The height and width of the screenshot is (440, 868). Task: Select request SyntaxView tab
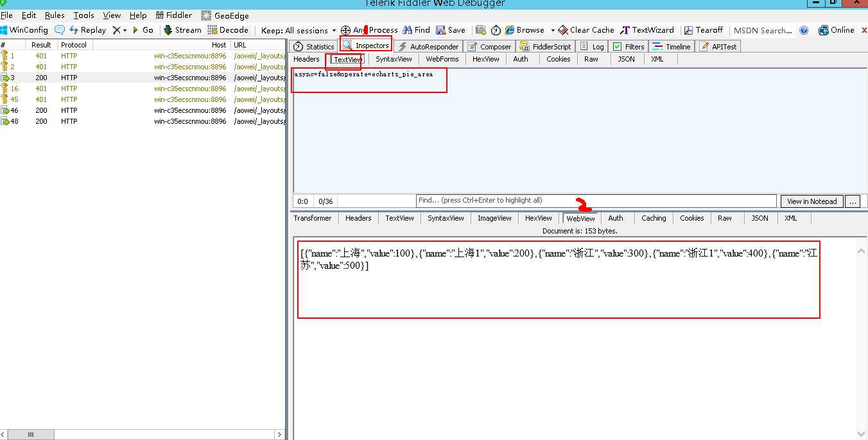394,59
